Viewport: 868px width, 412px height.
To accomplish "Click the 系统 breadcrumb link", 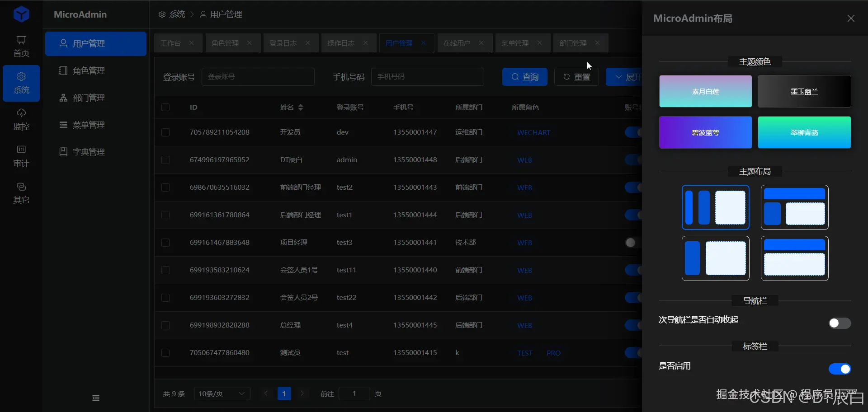I will [x=172, y=14].
